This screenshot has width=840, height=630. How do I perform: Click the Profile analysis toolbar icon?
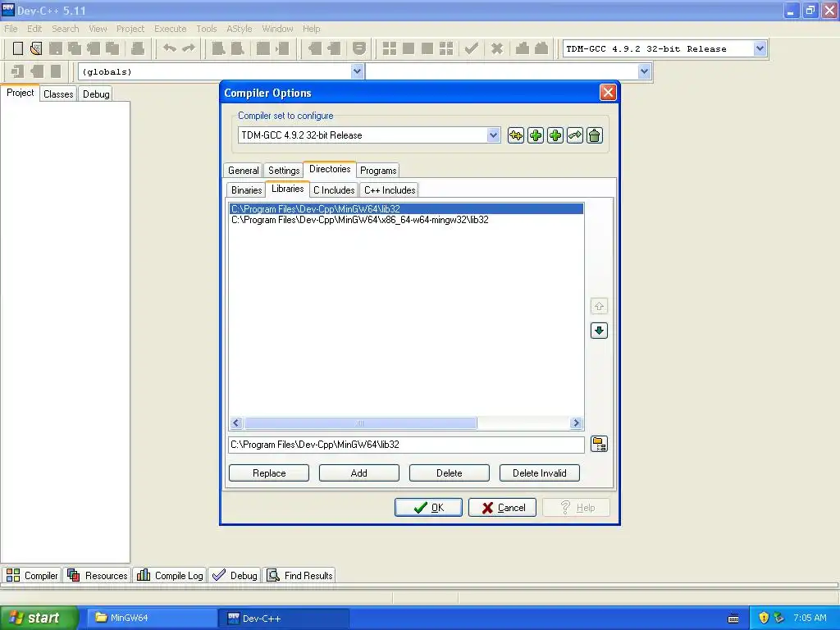coord(523,48)
